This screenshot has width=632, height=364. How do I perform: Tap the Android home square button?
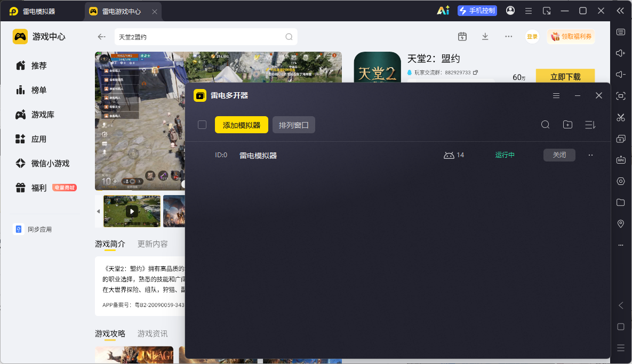(x=621, y=327)
